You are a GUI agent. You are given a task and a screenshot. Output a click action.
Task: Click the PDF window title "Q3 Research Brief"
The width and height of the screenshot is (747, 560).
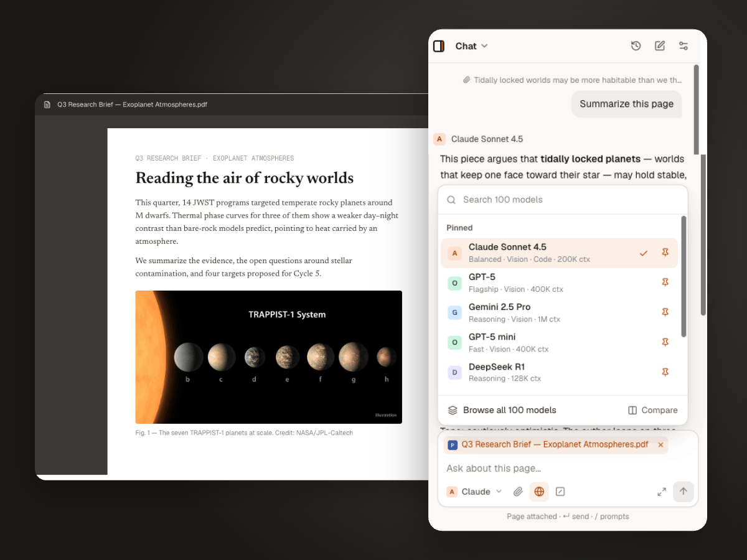pos(132,105)
